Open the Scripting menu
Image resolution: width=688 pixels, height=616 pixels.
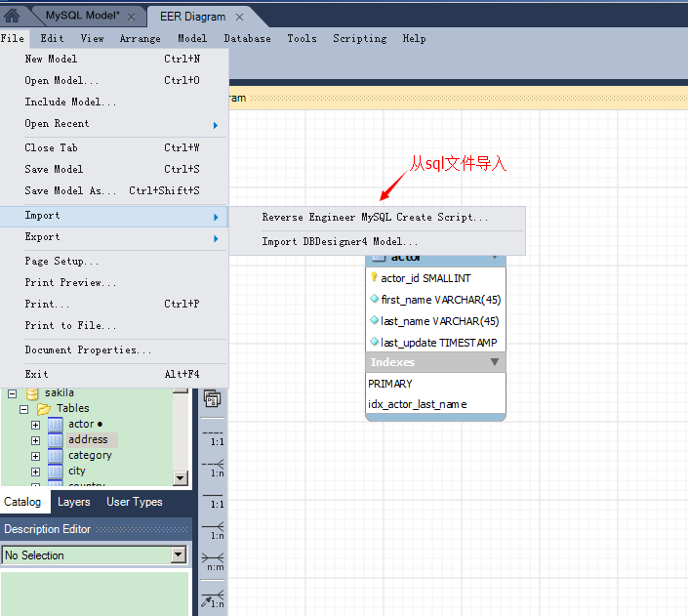click(360, 39)
